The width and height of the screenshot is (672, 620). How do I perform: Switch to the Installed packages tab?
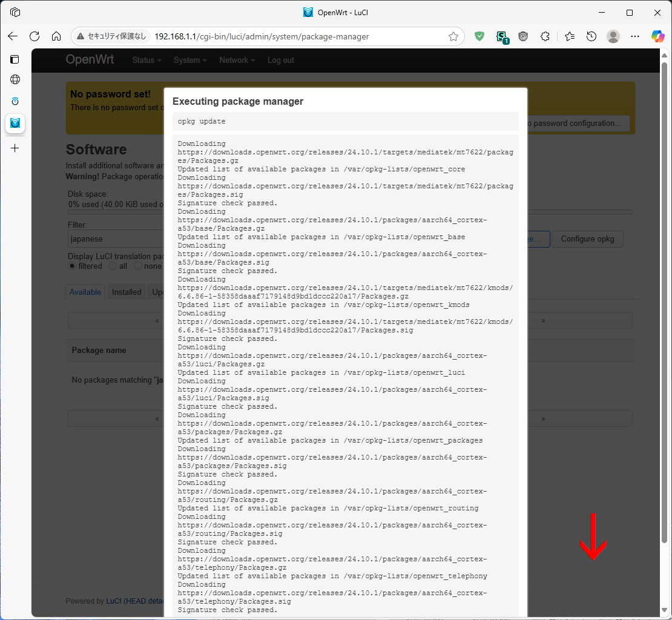point(126,292)
